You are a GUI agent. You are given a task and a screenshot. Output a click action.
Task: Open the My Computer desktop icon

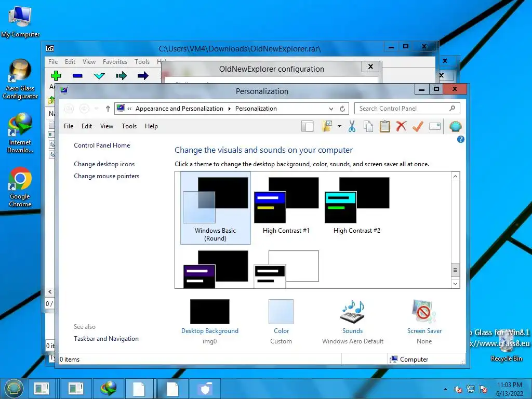point(20,21)
